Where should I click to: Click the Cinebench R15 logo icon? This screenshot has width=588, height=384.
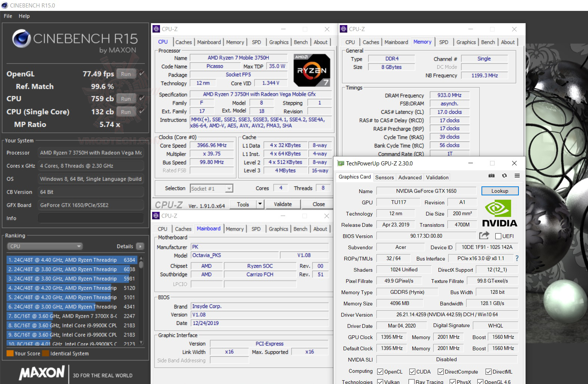[21, 39]
